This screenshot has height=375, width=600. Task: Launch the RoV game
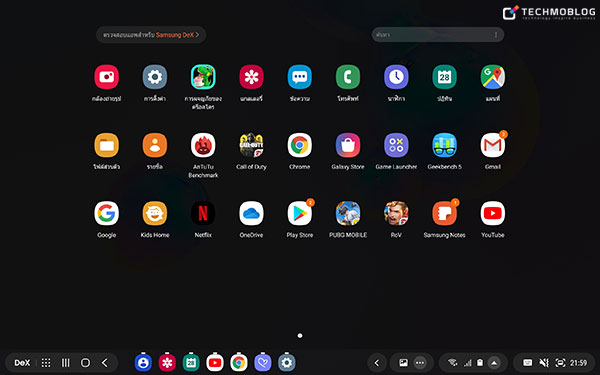(396, 213)
